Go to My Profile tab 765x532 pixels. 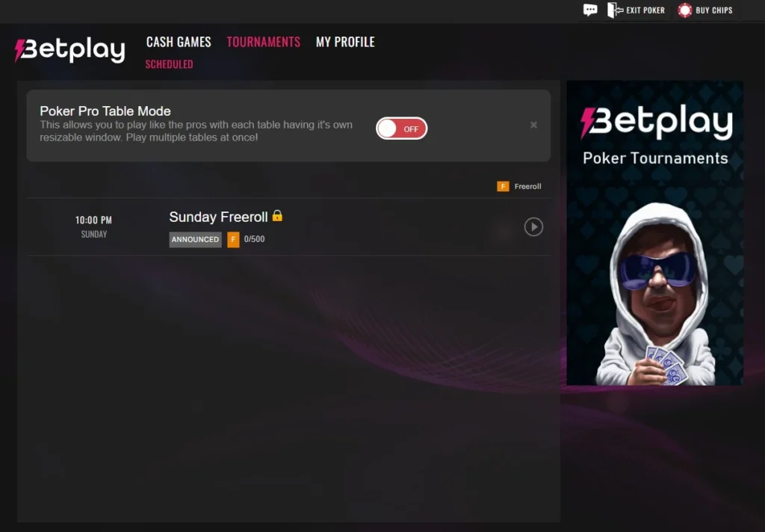point(345,42)
